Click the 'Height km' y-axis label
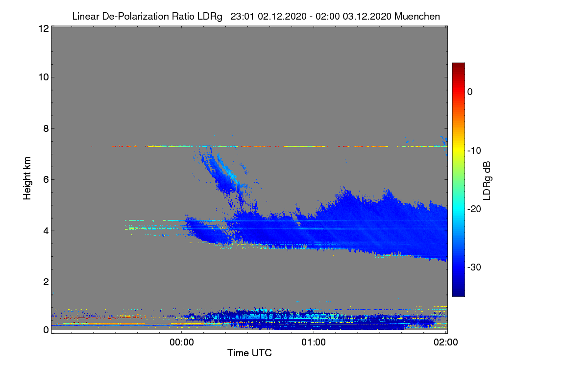The height and width of the screenshot is (392, 588). point(27,178)
